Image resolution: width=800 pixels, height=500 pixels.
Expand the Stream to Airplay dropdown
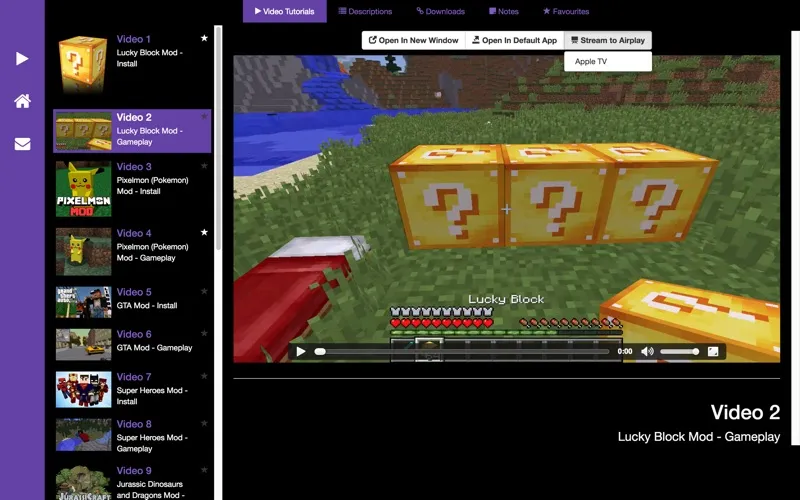click(608, 40)
